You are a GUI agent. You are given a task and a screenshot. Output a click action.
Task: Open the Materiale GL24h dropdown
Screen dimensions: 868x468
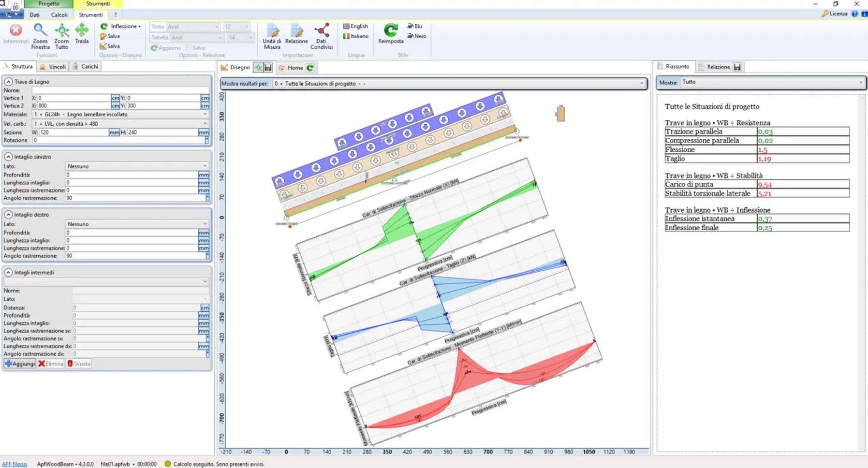point(205,115)
